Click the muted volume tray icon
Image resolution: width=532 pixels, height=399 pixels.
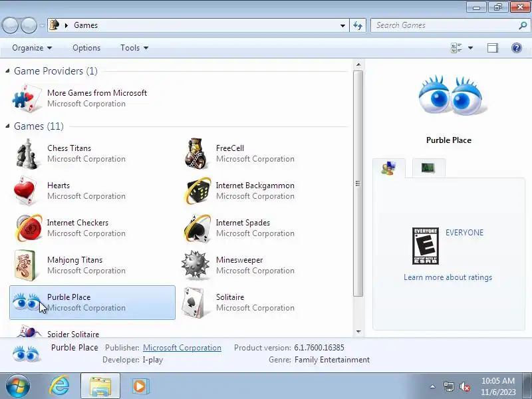(x=464, y=386)
